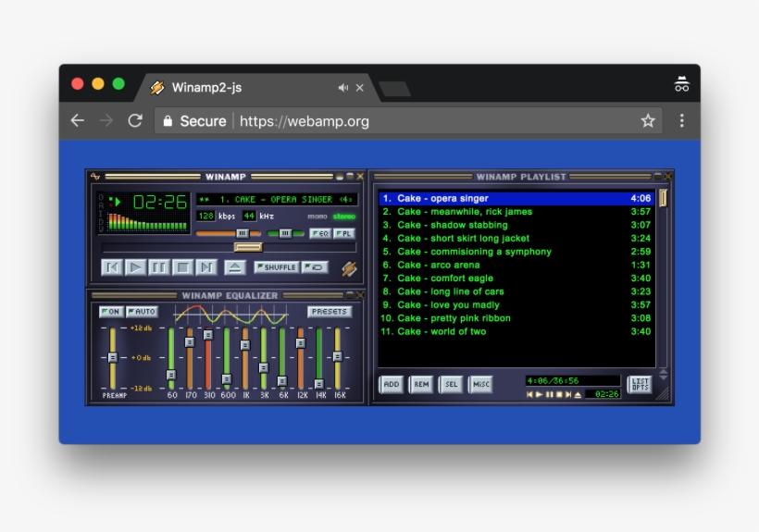This screenshot has width=759, height=532.
Task: Click the playlist mini pause button
Action: point(550,395)
